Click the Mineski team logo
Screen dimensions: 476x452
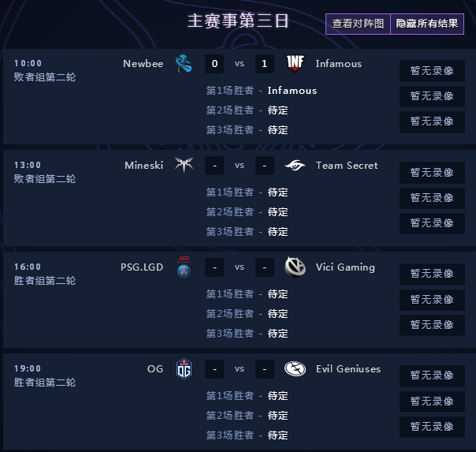tap(184, 165)
